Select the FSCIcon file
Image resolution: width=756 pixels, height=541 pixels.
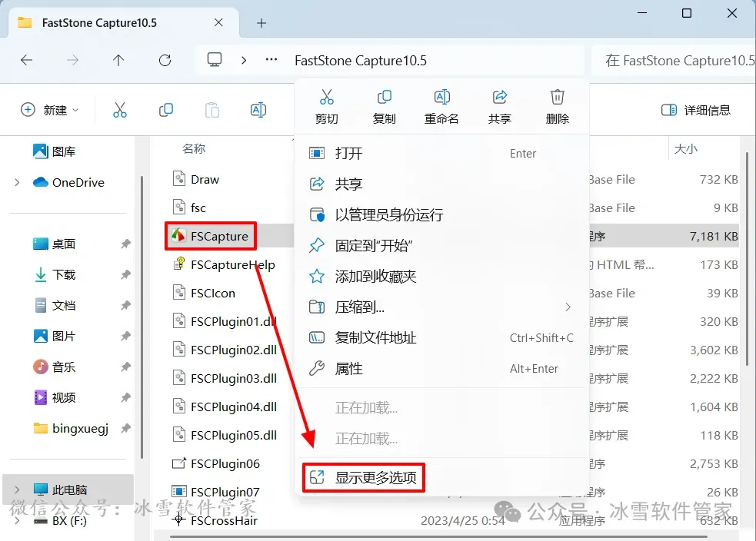point(204,293)
